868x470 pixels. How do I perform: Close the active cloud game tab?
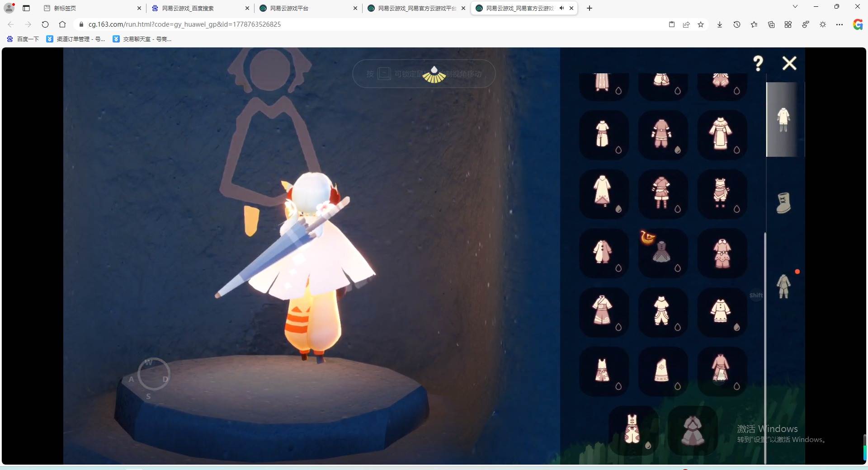click(571, 8)
